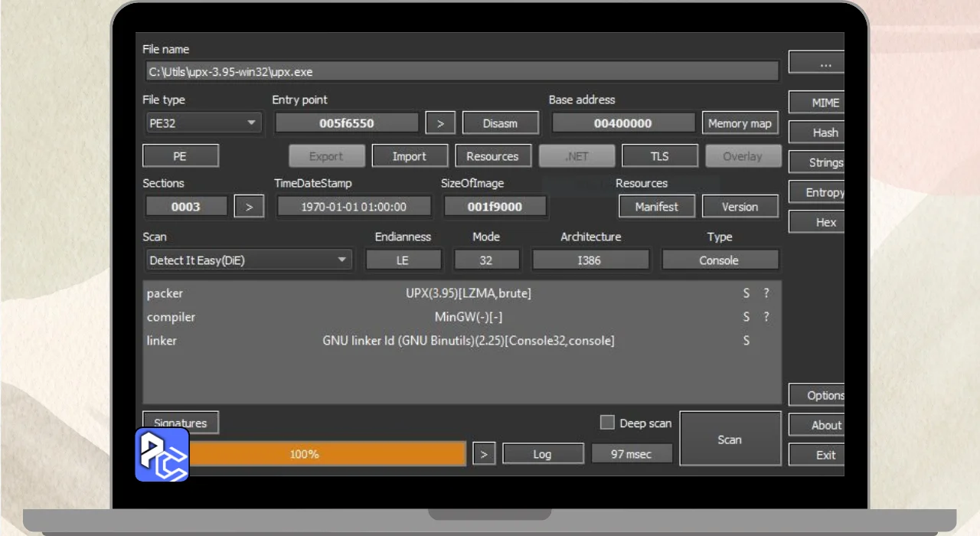
Task: Click the arrow button next to Sections count
Action: tap(249, 207)
